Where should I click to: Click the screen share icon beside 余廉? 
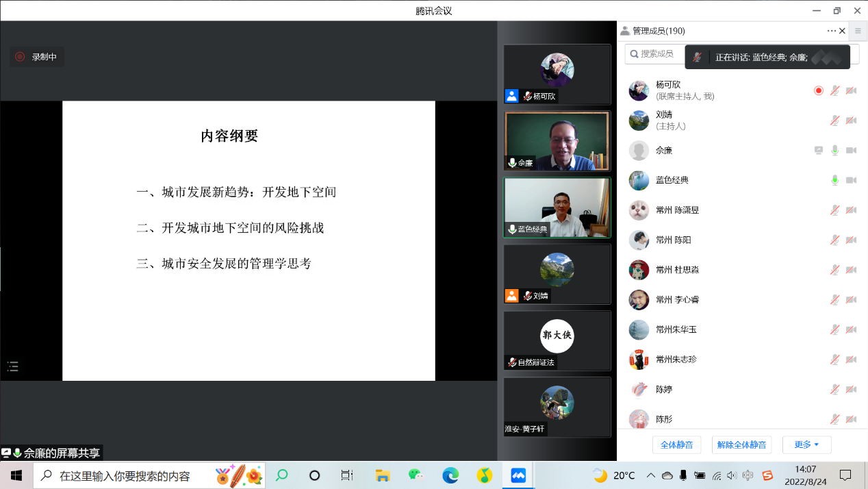818,150
